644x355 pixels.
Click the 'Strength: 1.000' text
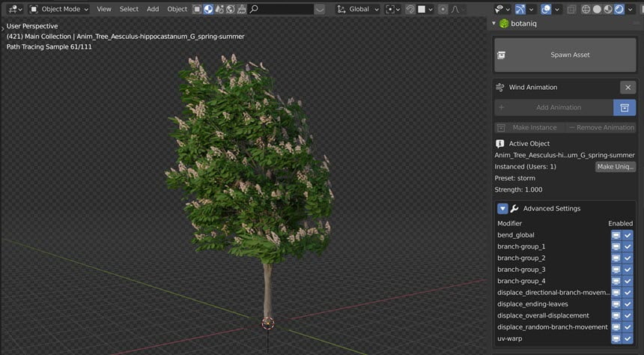(x=518, y=189)
